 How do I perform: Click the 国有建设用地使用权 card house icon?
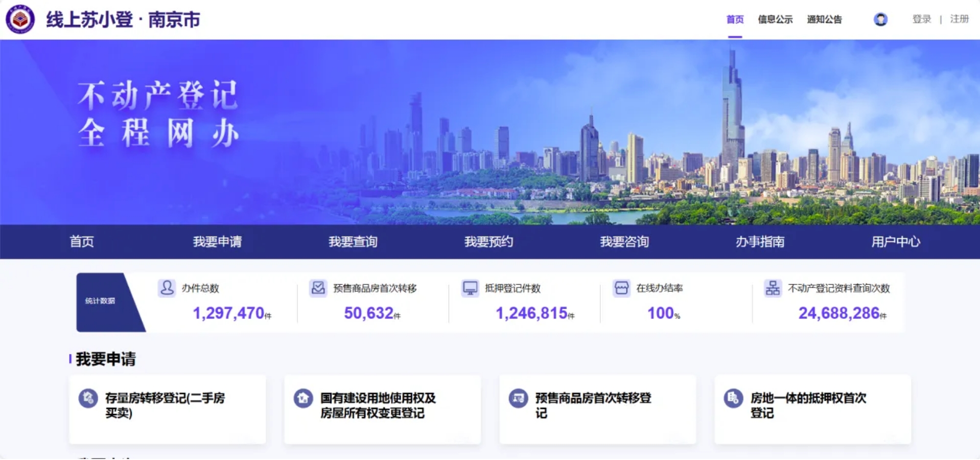pos(303,398)
